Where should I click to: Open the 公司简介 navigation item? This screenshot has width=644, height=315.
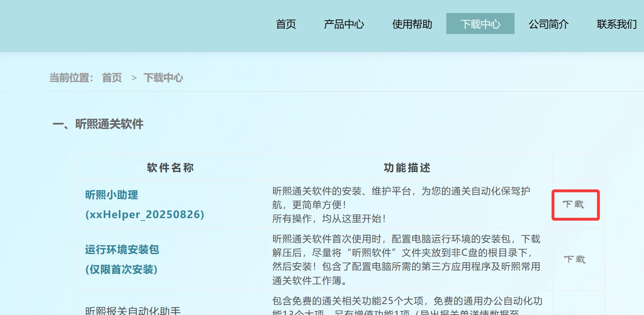tap(548, 24)
